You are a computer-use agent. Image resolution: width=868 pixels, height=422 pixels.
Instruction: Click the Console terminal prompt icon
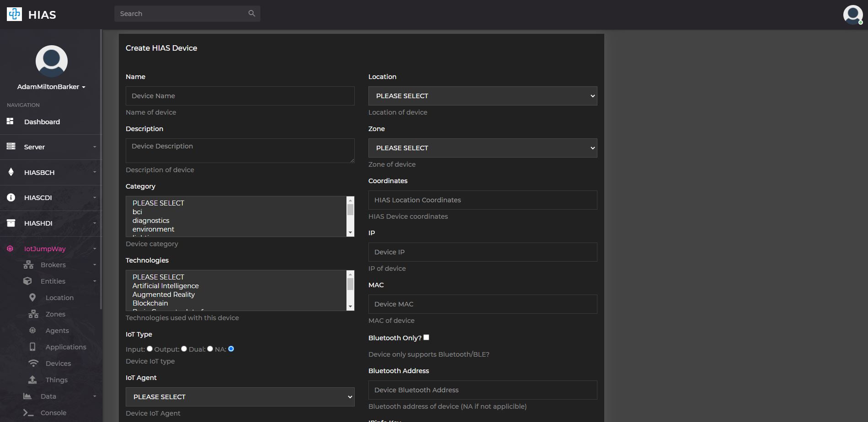(28, 413)
